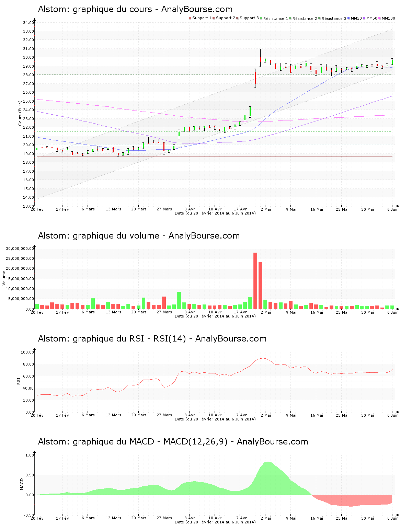Click the 34.00 price axis value
Viewport: 412px width, 532px height.
tap(28, 23)
